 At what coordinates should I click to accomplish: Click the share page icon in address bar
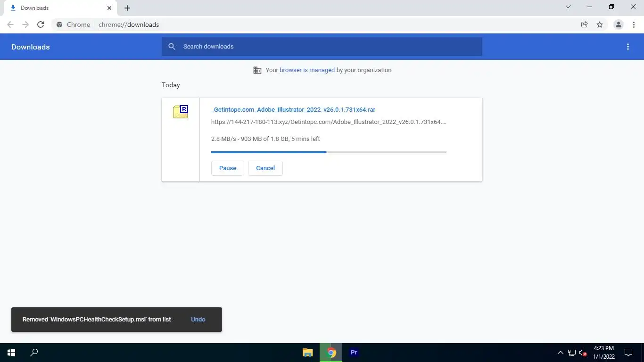(585, 25)
